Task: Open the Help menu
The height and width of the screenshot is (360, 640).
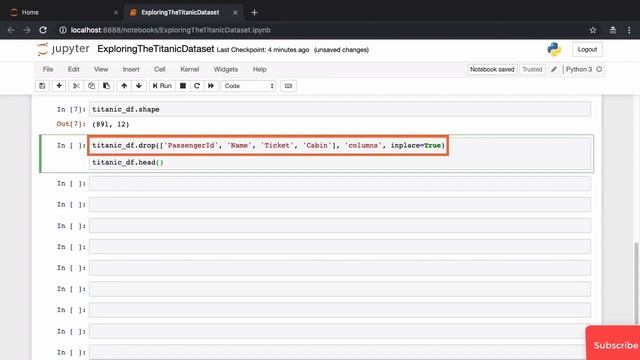Action: (259, 69)
